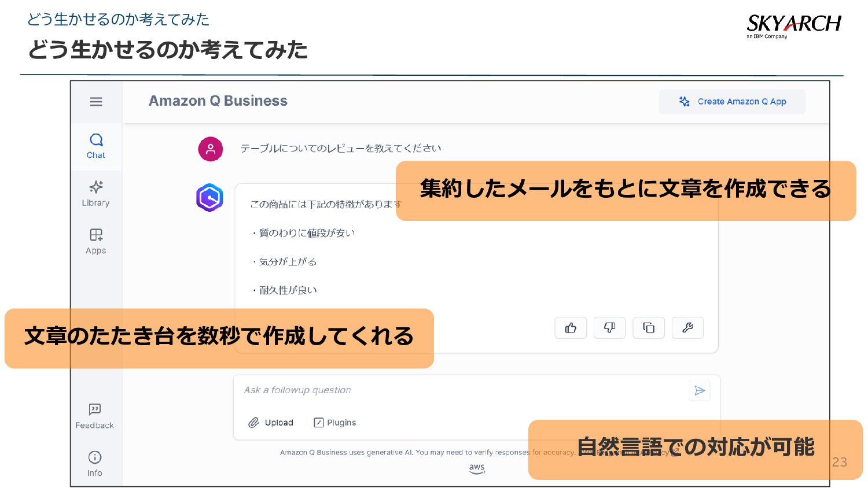Open the Apps section in sidebar
This screenshot has width=868, height=488.
tap(96, 242)
